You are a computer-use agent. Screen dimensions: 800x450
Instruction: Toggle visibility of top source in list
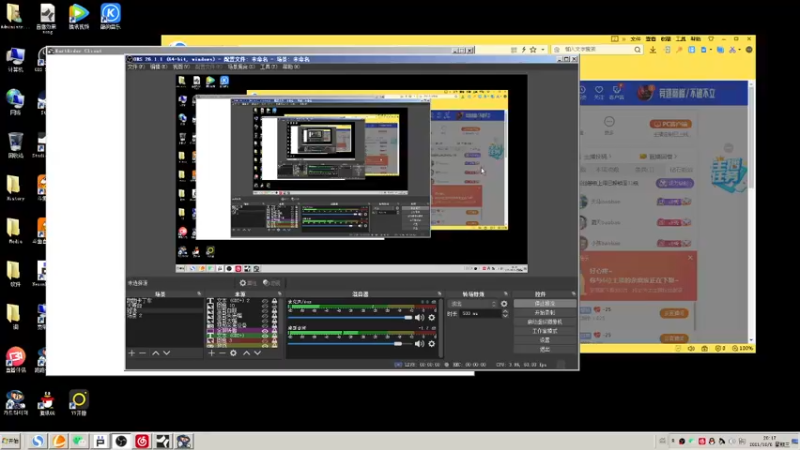pyautogui.click(x=265, y=301)
